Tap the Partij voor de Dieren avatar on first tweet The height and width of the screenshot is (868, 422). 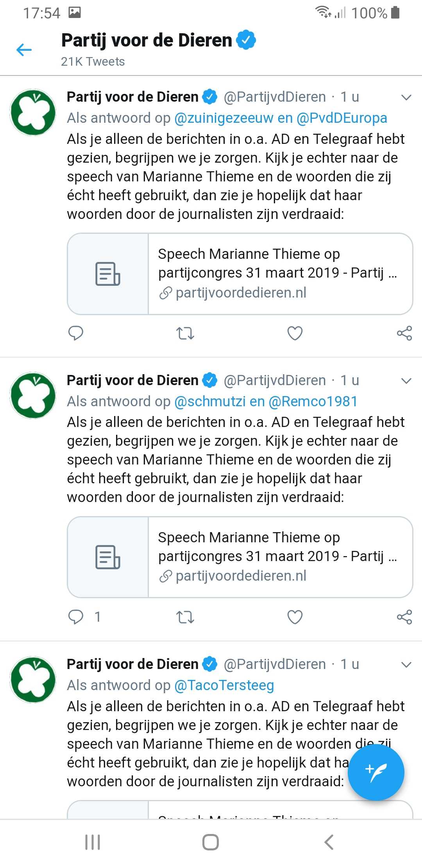[x=33, y=112]
